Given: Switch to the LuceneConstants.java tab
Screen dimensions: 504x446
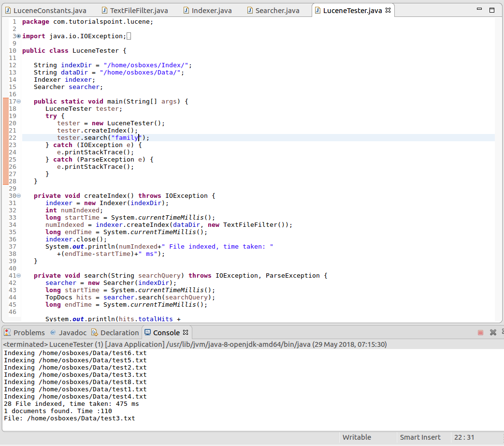Looking at the screenshot, I should 46,10.
